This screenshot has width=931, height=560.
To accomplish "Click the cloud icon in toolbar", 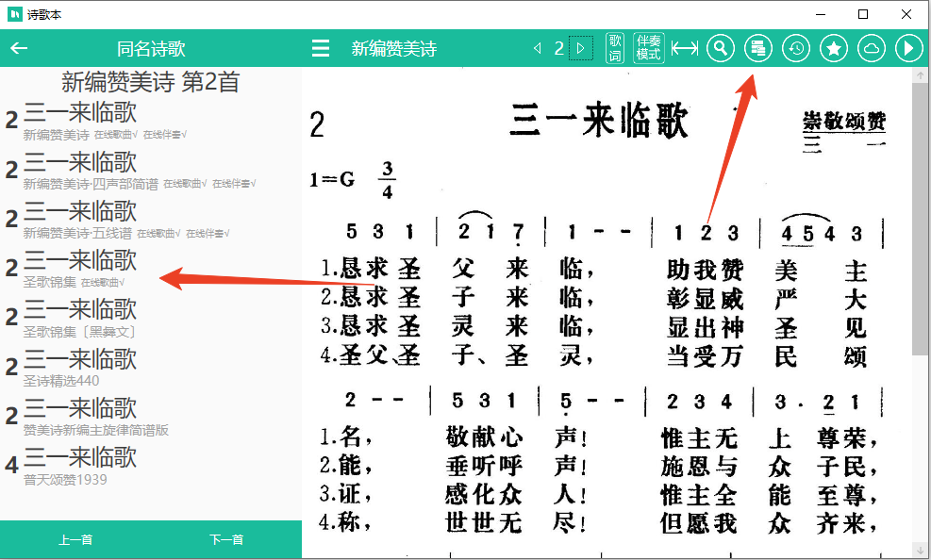I will tap(872, 49).
